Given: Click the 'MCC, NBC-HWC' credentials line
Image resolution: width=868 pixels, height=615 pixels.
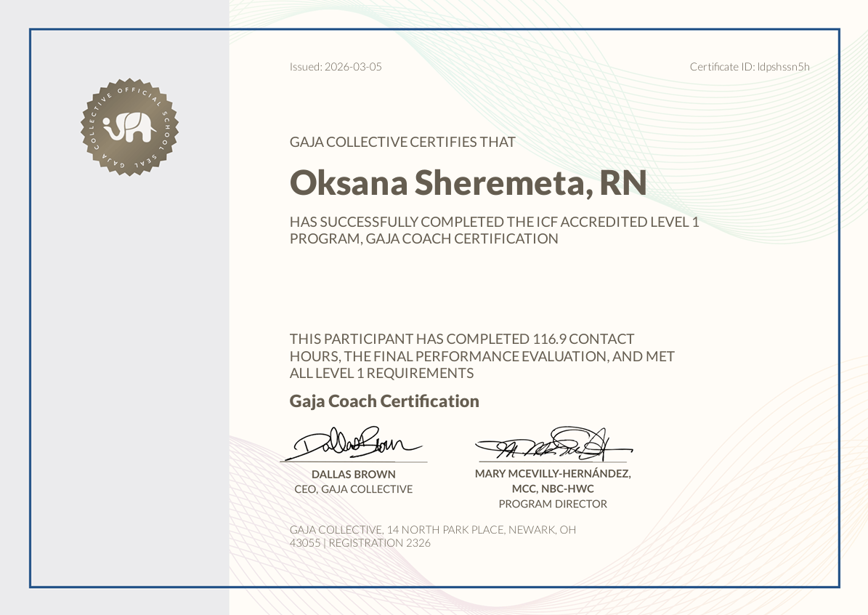Looking at the screenshot, I should coord(553,489).
